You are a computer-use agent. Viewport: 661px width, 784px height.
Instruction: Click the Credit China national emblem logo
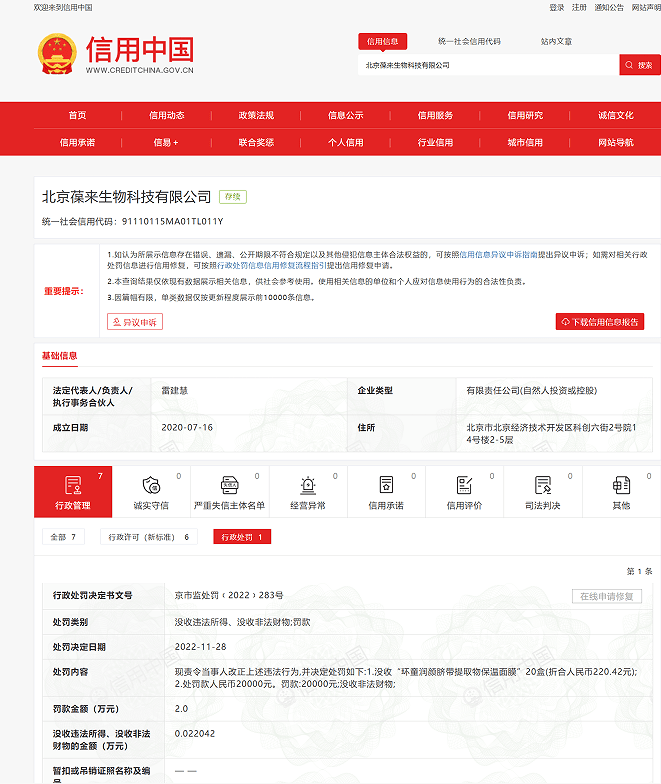pos(57,54)
